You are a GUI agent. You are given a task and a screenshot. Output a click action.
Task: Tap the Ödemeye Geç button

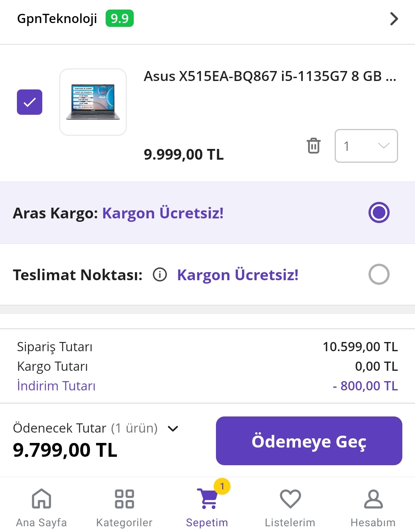pos(309,441)
